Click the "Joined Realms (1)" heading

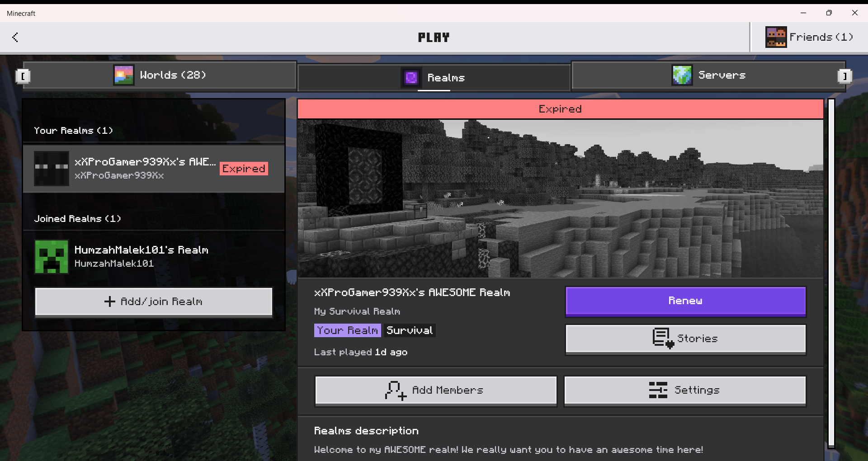(78, 219)
